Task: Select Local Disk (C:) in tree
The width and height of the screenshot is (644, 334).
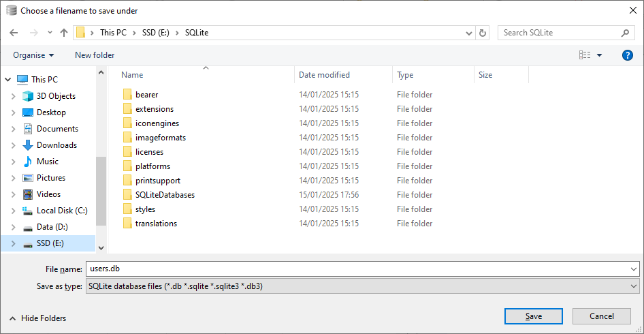Action: pyautogui.click(x=62, y=211)
